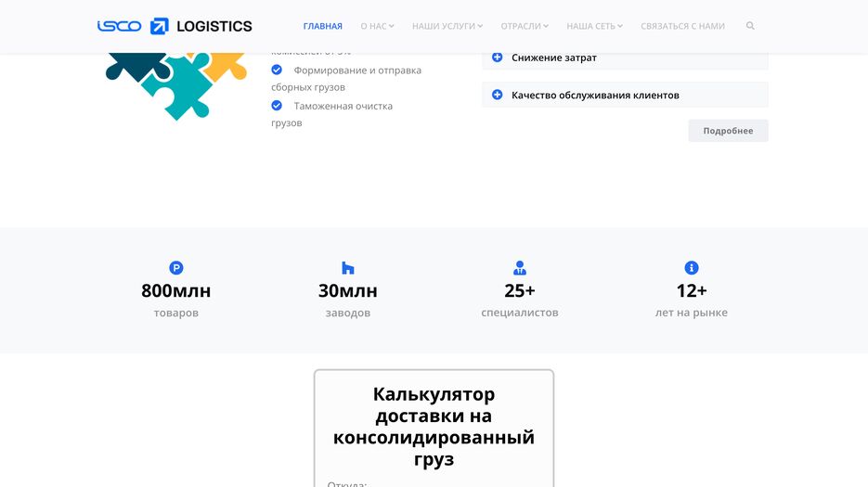Viewport: 868px width, 487px height.
Task: Expand the О НАС dropdown menu
Action: click(x=377, y=26)
